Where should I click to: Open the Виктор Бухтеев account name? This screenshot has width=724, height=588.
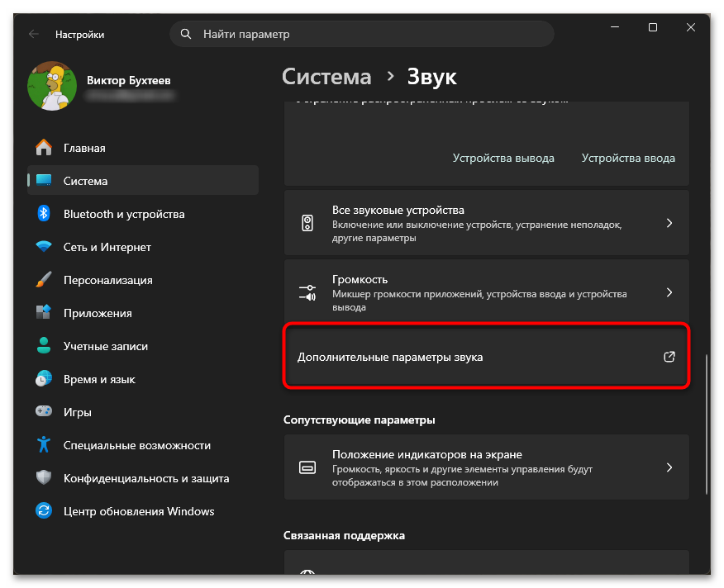pyautogui.click(x=129, y=80)
